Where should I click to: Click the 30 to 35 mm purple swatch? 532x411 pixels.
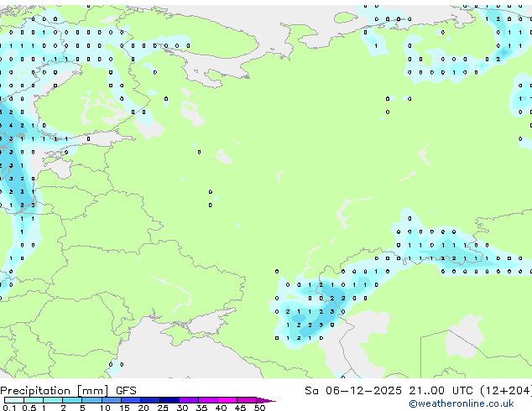click(x=189, y=400)
